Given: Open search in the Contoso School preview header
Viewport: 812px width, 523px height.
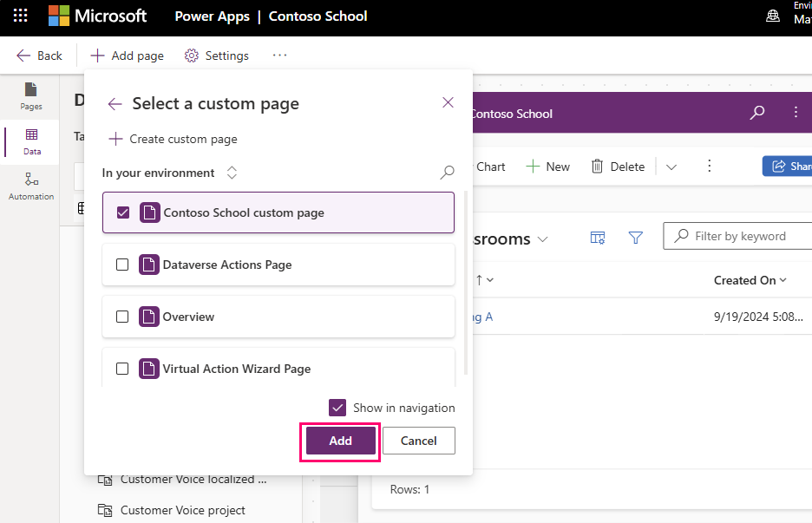Looking at the screenshot, I should click(757, 113).
